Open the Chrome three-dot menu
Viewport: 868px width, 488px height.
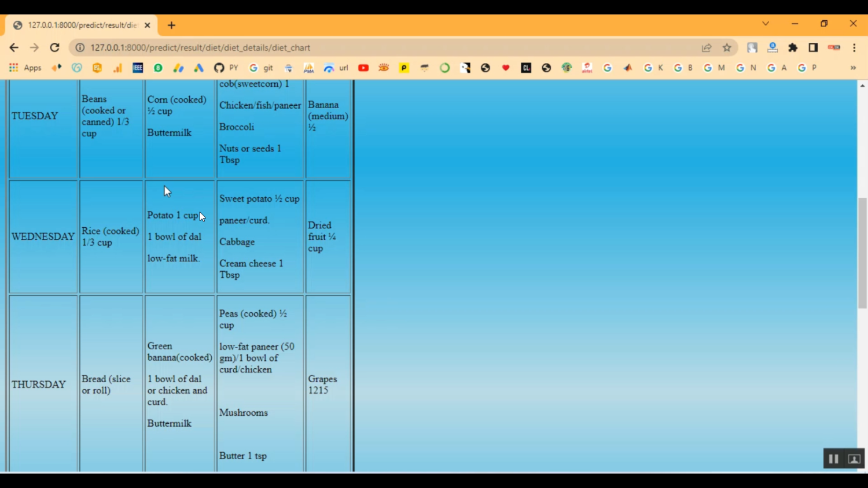[x=854, y=47]
